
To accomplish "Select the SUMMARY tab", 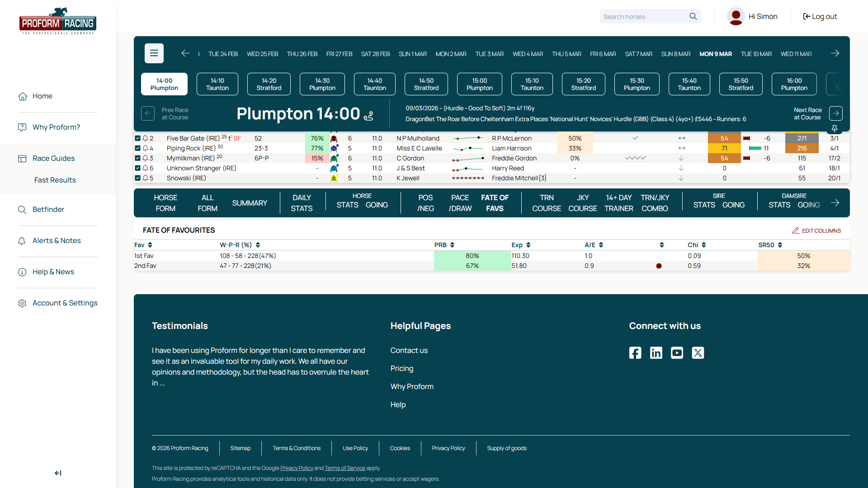I will (250, 203).
